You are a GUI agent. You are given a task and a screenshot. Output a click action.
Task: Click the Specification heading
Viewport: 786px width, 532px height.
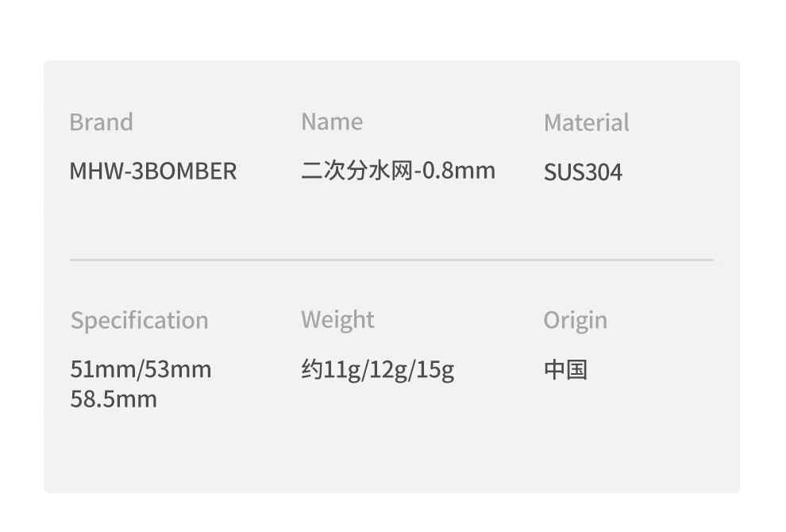point(139,320)
